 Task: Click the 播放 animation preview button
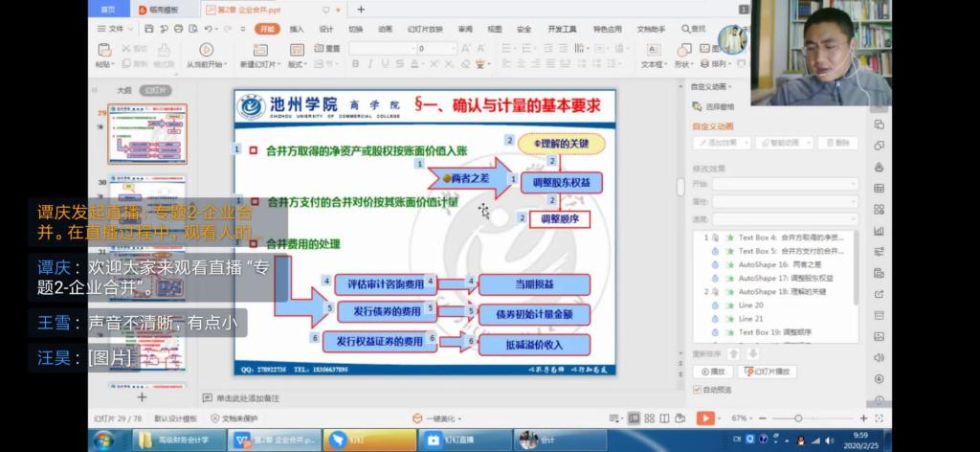pos(714,371)
